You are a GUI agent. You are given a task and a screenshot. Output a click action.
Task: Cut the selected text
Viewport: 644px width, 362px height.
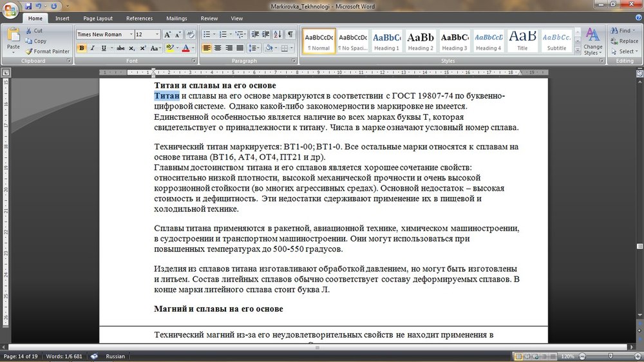point(34,30)
